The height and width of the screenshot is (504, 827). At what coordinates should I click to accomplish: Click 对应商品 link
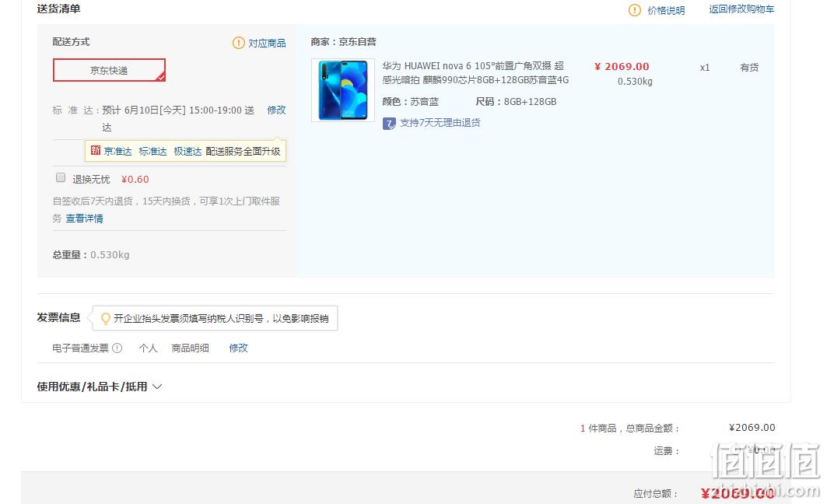[267, 43]
